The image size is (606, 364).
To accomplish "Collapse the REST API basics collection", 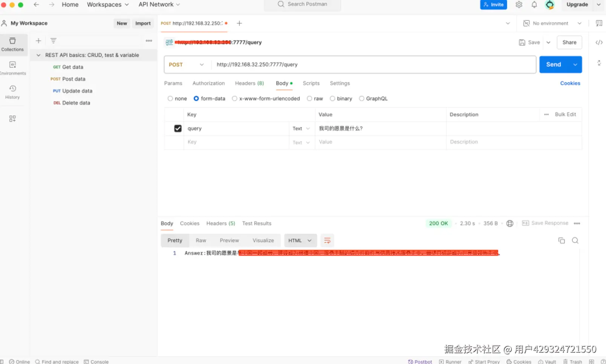I will point(38,55).
